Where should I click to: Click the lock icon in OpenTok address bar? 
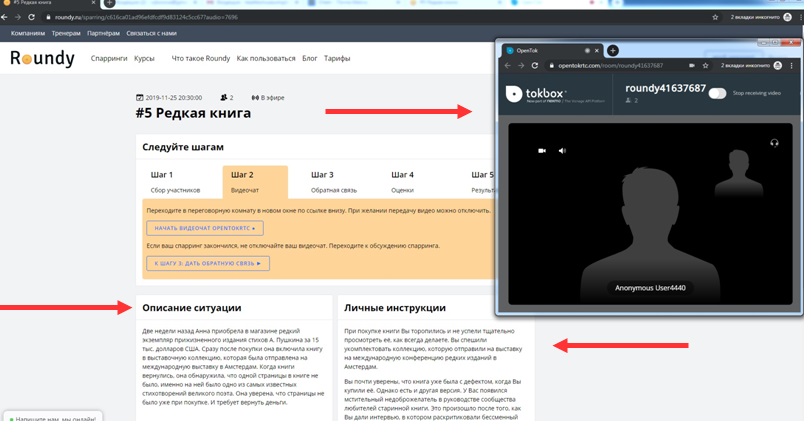tap(552, 66)
